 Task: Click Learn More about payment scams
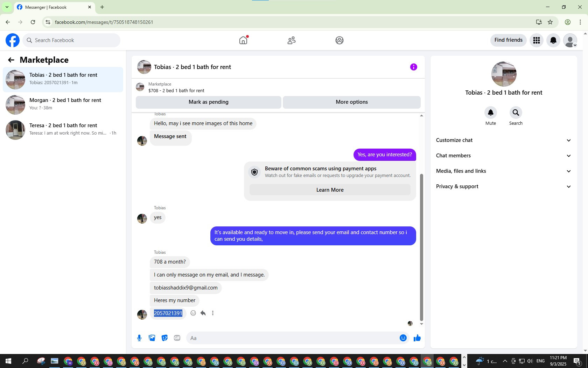[330, 190]
